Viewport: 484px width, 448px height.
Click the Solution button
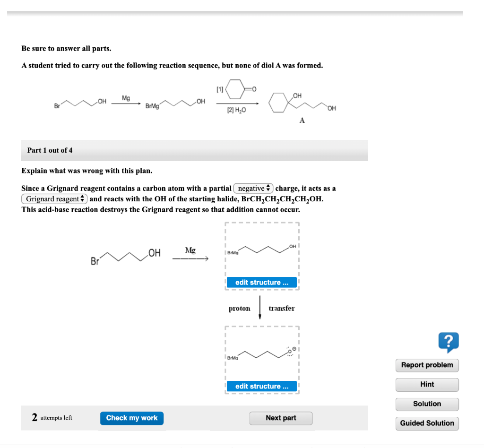427,404
